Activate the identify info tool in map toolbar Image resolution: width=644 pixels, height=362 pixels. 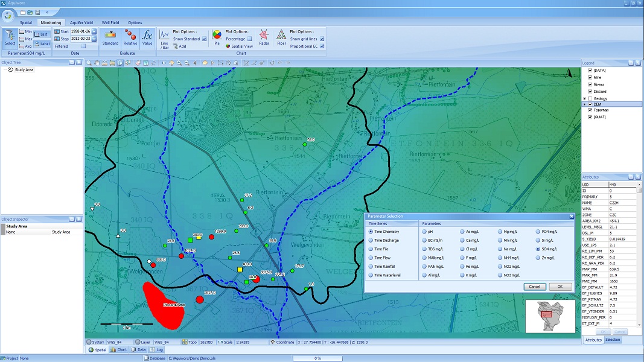pyautogui.click(x=120, y=63)
